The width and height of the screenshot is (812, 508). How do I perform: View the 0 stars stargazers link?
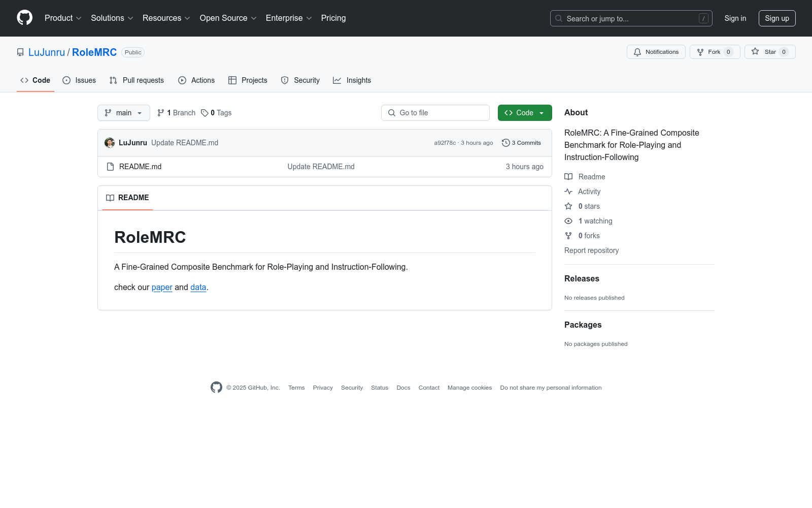pos(583,206)
